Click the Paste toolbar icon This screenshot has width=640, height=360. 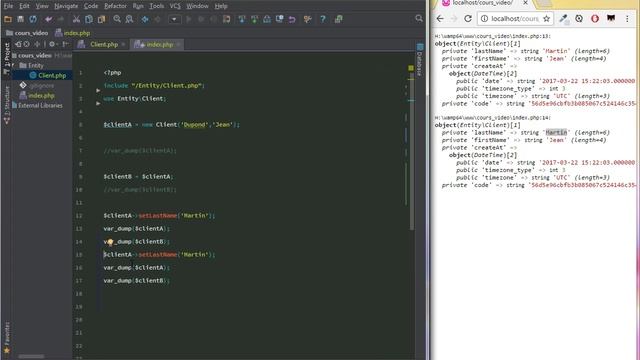pos(101,19)
